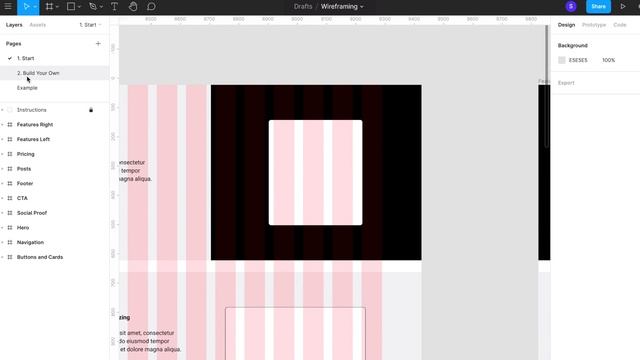The image size is (640, 360).
Task: Present the prototype with play icon
Action: tap(623, 7)
